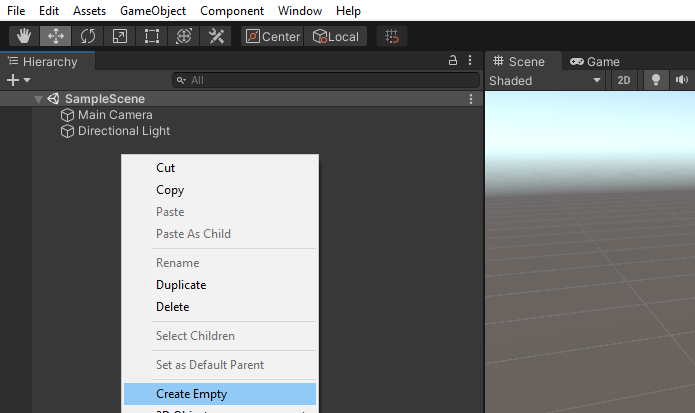
Task: Select the SampleScene row
Action: click(242, 99)
